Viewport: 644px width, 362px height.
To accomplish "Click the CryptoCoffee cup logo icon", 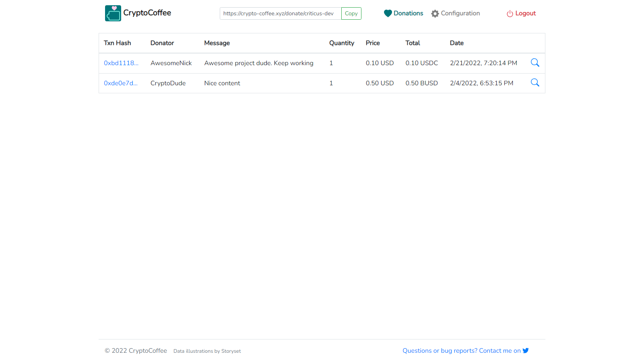I will pyautogui.click(x=113, y=13).
